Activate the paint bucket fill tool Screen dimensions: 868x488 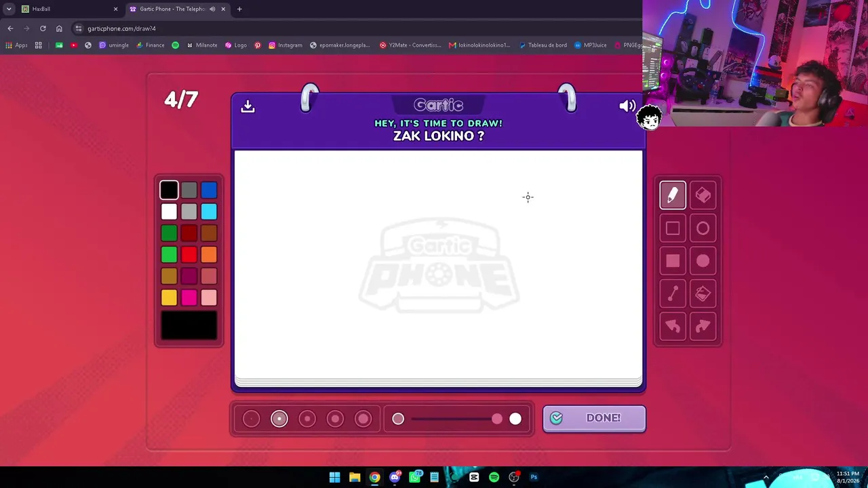point(703,293)
